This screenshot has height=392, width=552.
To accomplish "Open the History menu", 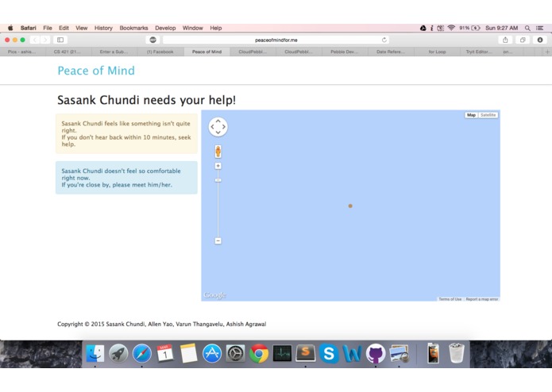I will coord(103,28).
